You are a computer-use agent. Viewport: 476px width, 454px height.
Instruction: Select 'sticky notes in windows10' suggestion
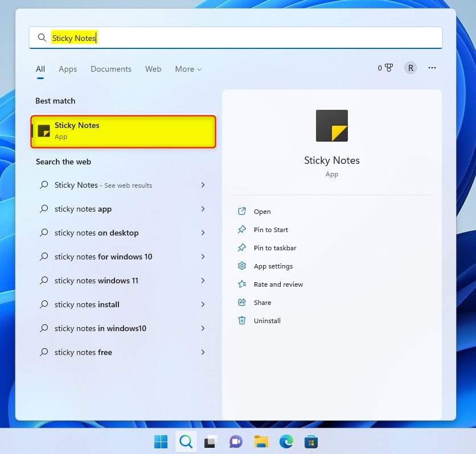pos(122,328)
